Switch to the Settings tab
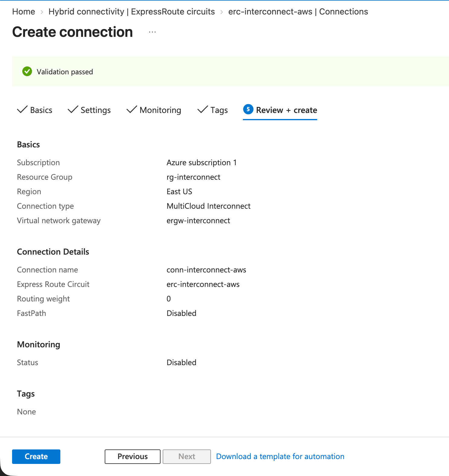449x476 pixels. pos(89,110)
